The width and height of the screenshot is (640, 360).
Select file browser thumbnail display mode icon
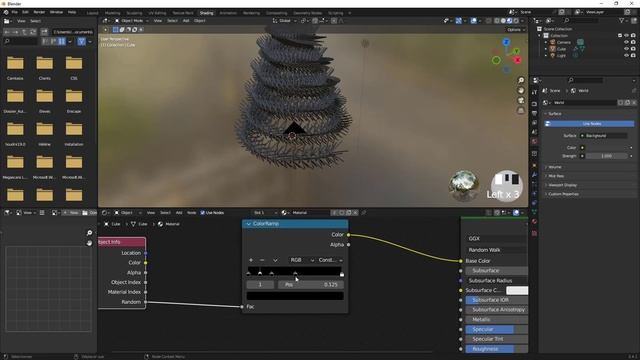coord(62,41)
